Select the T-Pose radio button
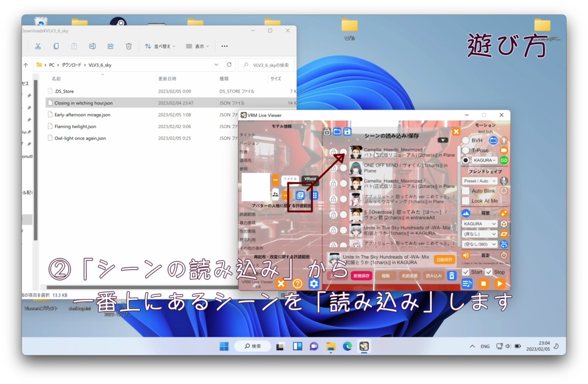 (466, 150)
